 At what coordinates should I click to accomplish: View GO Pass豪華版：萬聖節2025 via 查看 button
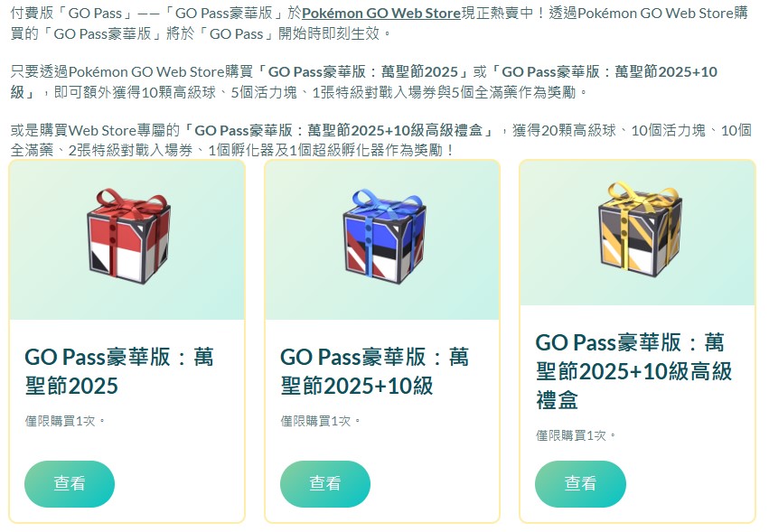pos(70,483)
